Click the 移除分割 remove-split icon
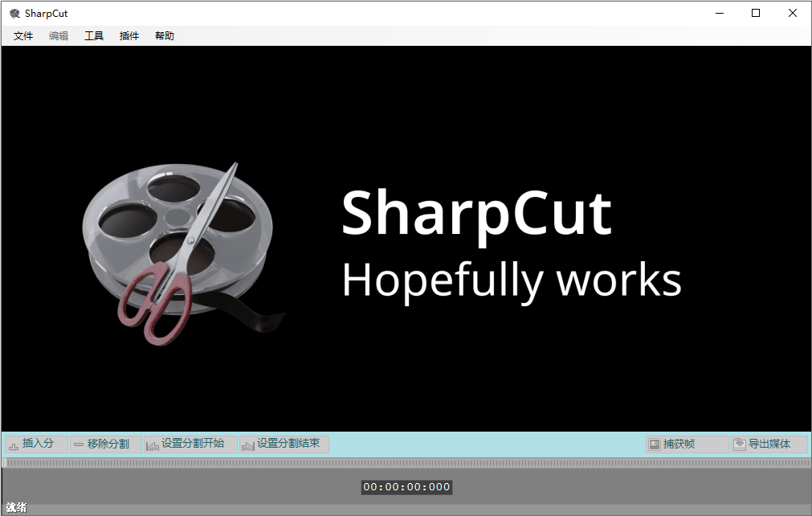The width and height of the screenshot is (812, 516). click(78, 444)
